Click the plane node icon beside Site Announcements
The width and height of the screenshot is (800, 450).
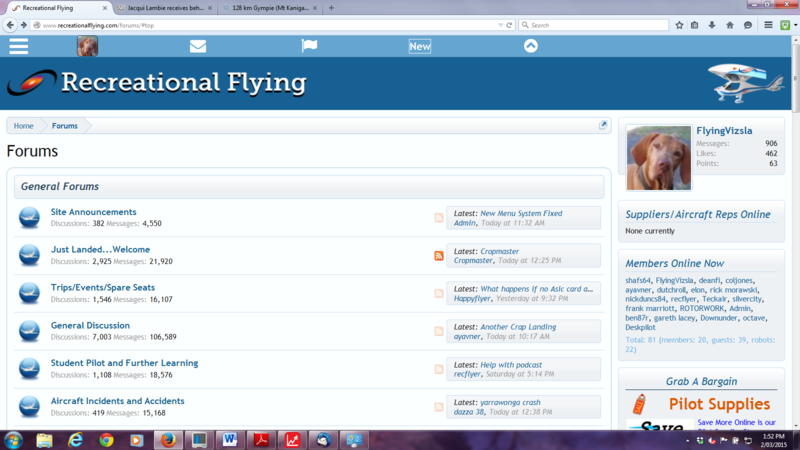(29, 217)
